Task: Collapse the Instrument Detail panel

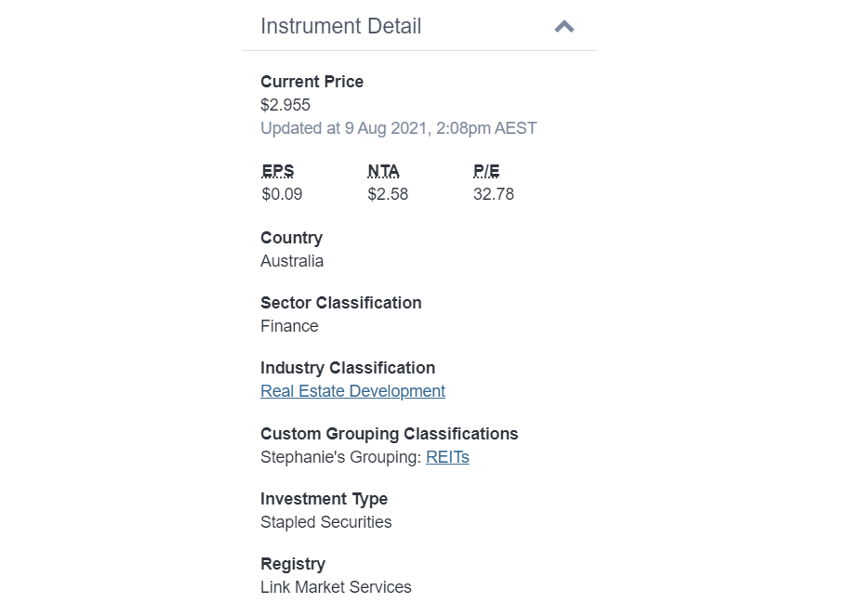Action: pyautogui.click(x=563, y=27)
